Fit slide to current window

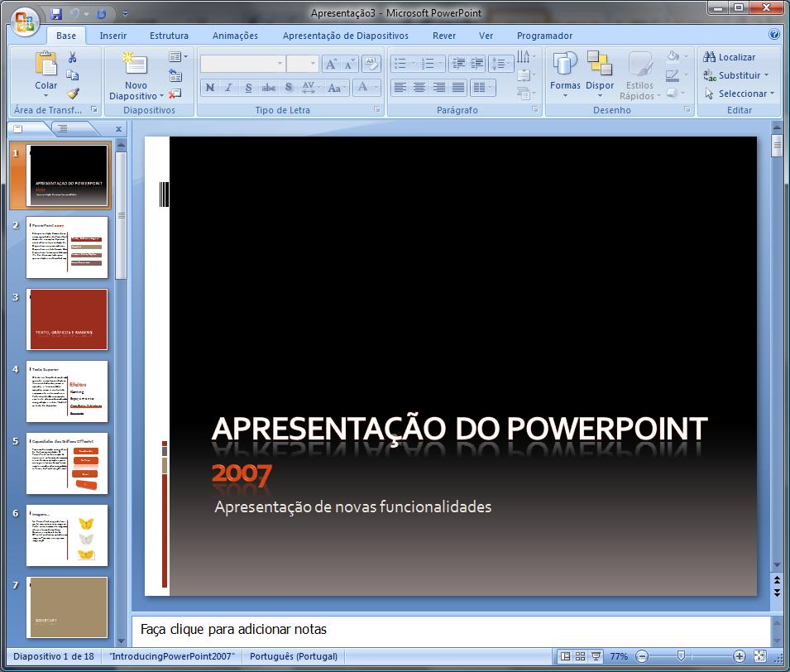pyautogui.click(x=759, y=656)
